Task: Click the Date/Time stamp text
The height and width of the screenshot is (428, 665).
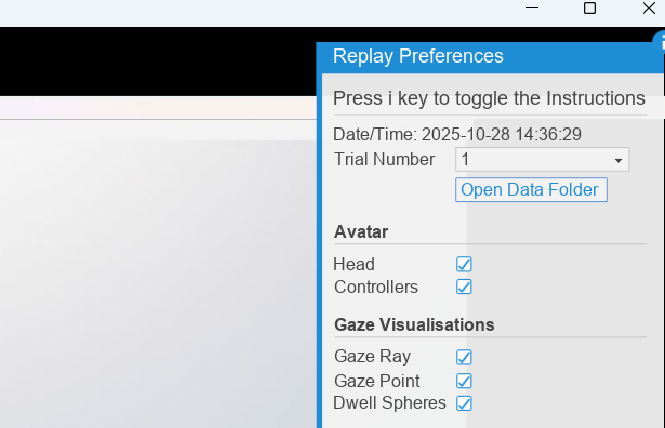Action: [458, 133]
